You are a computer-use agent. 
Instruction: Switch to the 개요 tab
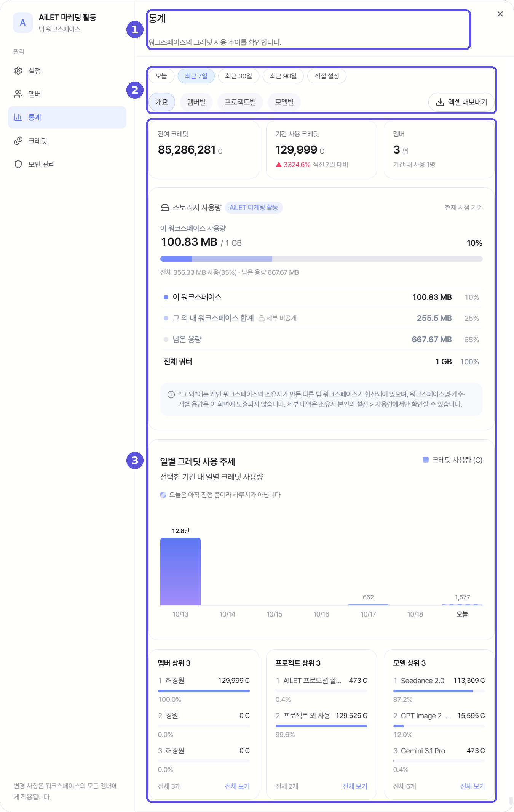point(162,102)
